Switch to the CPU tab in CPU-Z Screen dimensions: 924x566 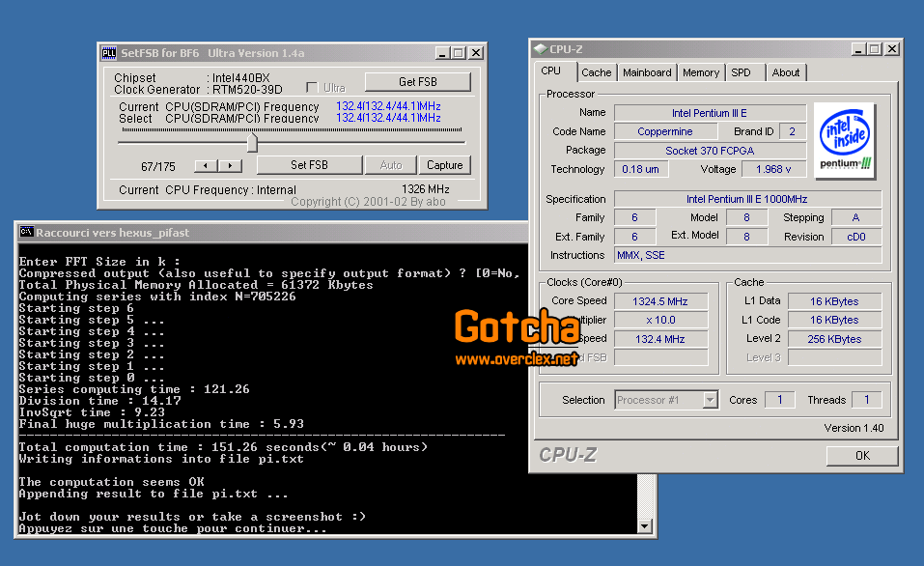pos(551,71)
